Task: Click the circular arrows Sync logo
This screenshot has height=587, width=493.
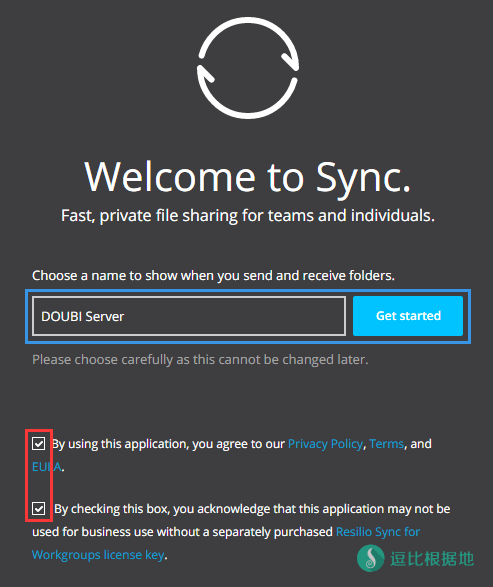Action: point(248,68)
